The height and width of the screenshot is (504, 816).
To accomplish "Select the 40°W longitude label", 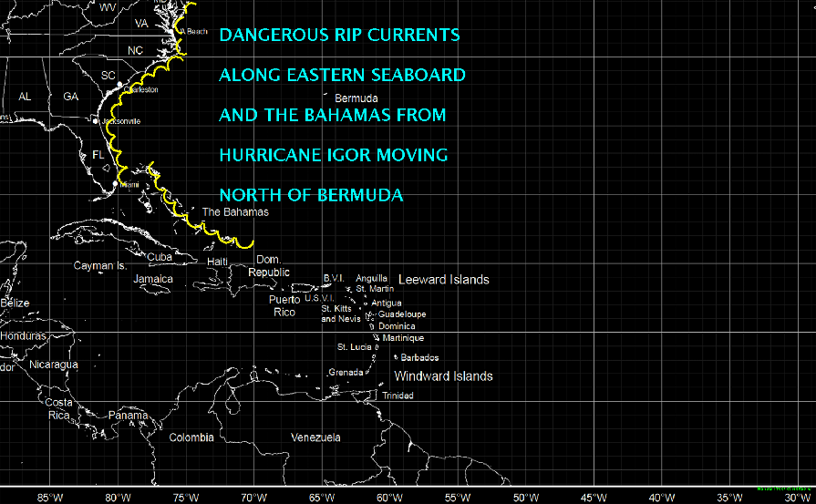I will pos(662,498).
